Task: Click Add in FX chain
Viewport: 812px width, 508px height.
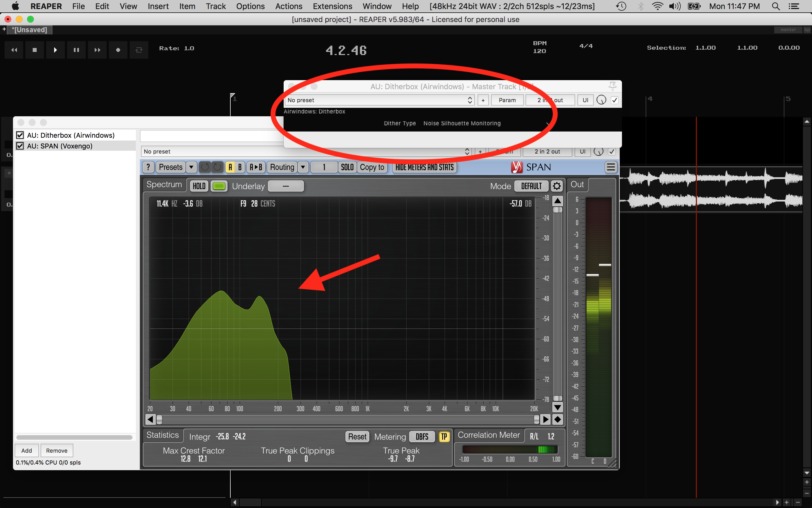Action: click(x=27, y=450)
